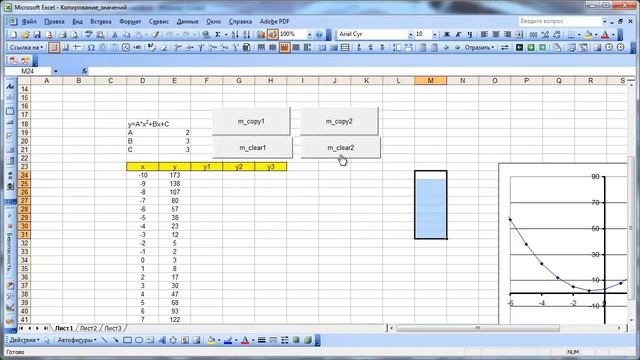This screenshot has width=640, height=360.
Task: Switch to the Лист3 sheet tab
Action: click(113, 328)
